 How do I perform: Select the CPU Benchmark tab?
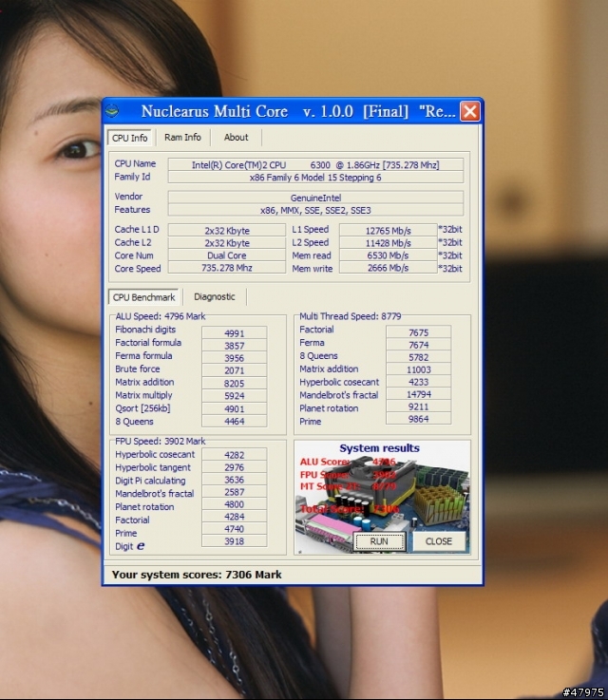tap(143, 297)
